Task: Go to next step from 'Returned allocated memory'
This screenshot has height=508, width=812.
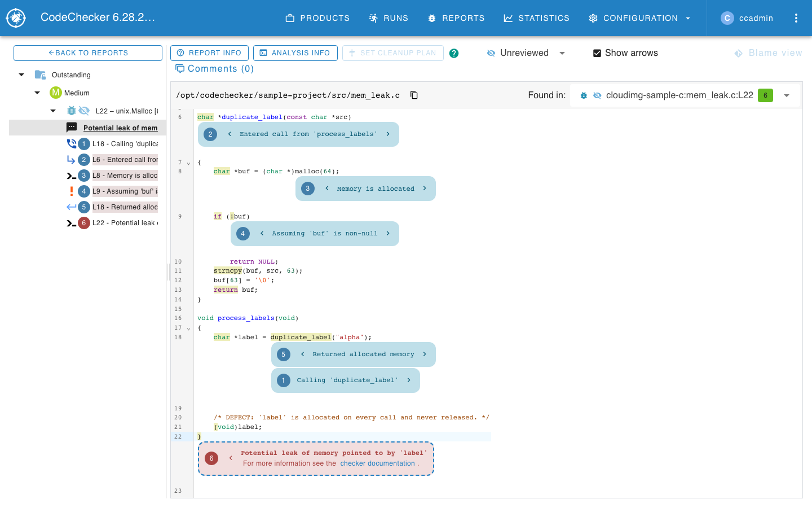Action: (425, 354)
